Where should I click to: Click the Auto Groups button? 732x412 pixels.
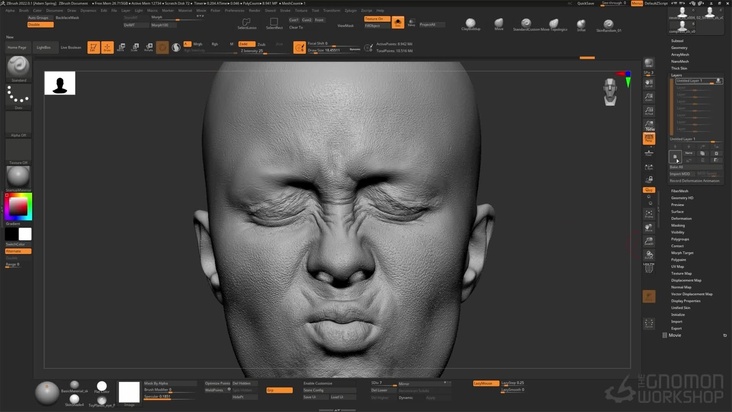click(x=39, y=18)
